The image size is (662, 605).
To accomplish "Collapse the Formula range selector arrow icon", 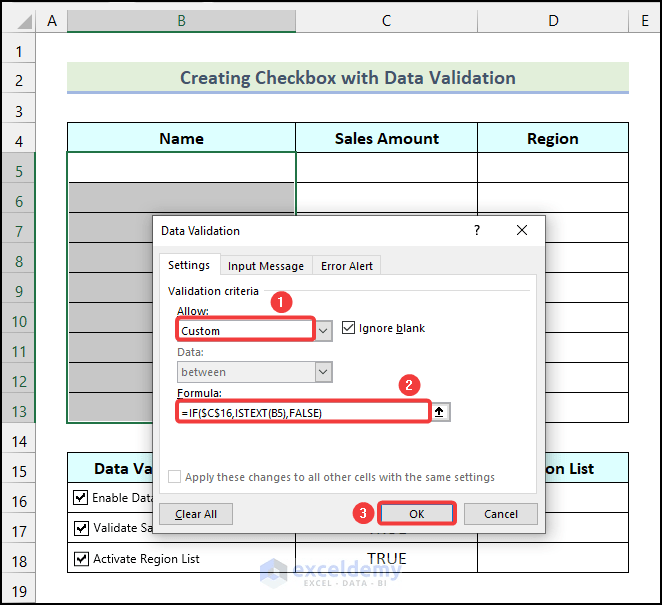I will 440,412.
